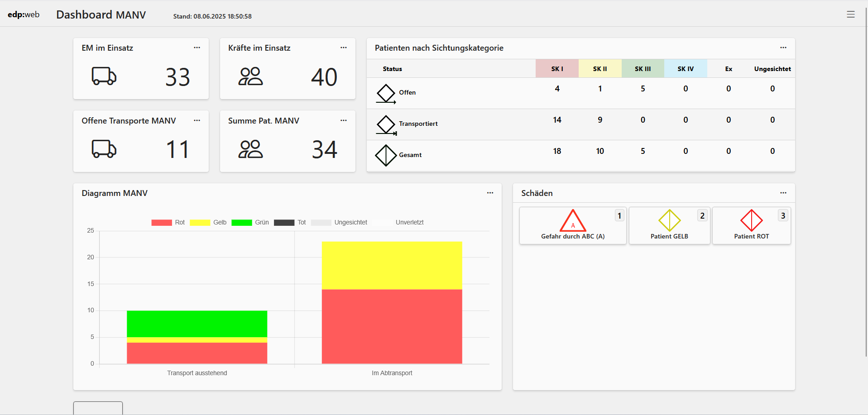
Task: Click the Transportiert status diamond icon
Action: (386, 125)
